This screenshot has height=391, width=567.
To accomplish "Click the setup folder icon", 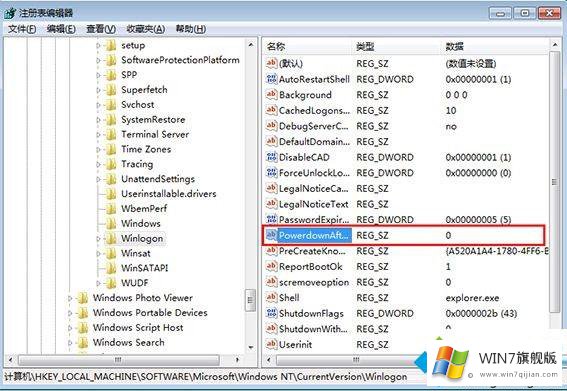I will click(x=111, y=46).
